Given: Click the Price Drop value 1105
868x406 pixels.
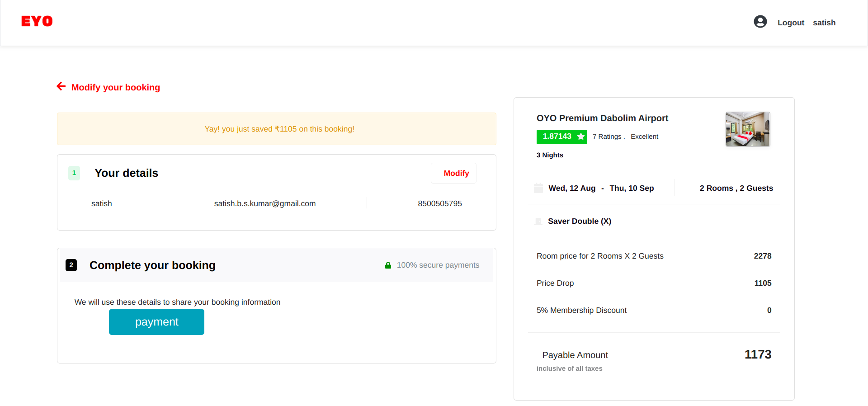Looking at the screenshot, I should (x=763, y=283).
